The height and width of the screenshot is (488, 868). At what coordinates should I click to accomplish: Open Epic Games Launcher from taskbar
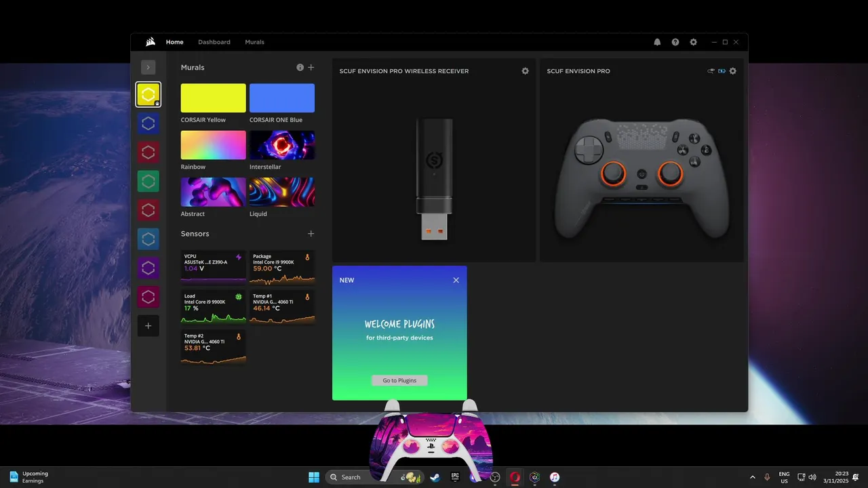click(455, 477)
